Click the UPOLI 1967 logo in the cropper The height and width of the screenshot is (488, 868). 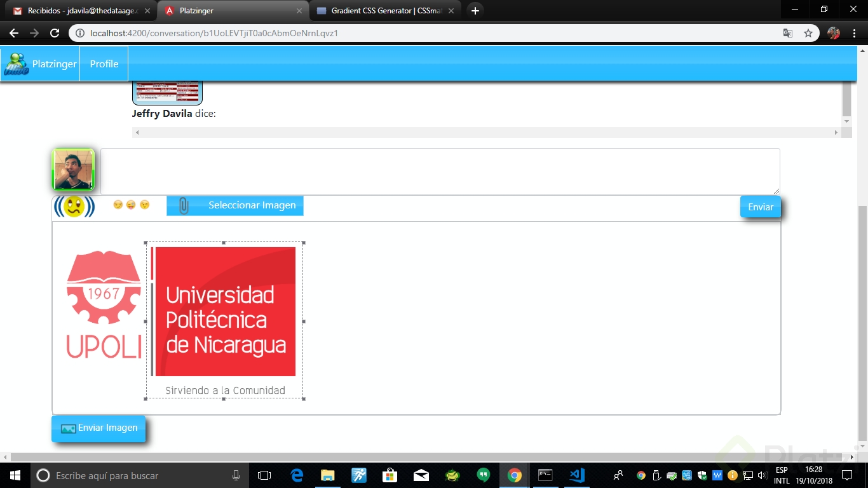(x=104, y=305)
